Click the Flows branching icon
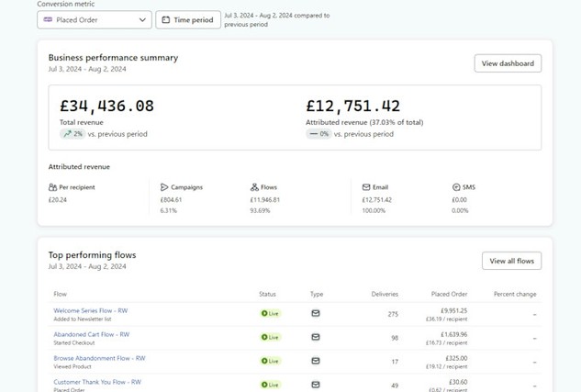This screenshot has width=581, height=392. [253, 187]
